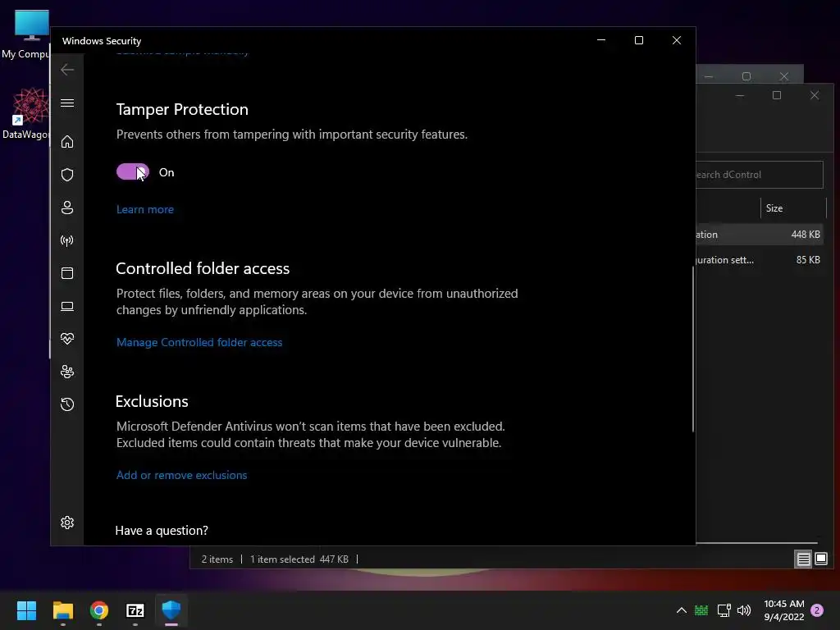Click Add or remove exclusions link
Image resolution: width=840 pixels, height=630 pixels.
[181, 475]
